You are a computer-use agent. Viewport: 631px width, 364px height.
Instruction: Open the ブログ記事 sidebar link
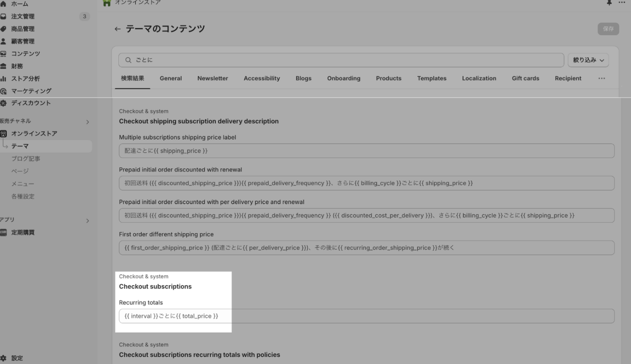[26, 159]
